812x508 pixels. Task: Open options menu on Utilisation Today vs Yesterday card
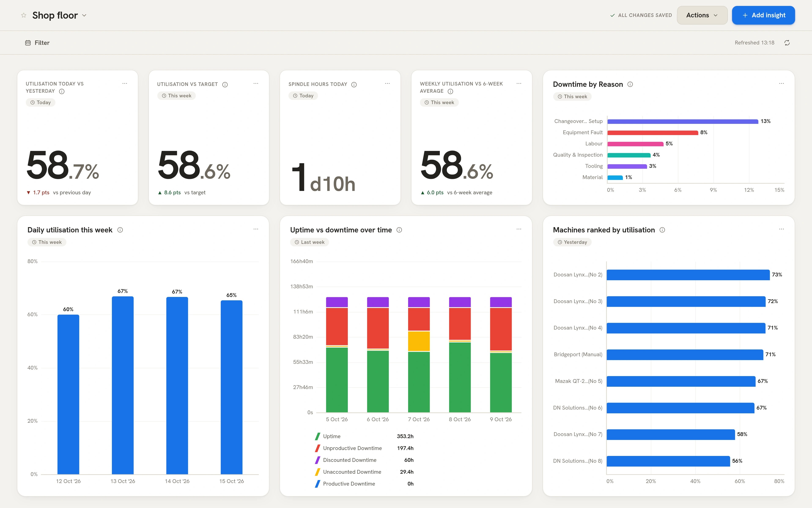pyautogui.click(x=125, y=83)
